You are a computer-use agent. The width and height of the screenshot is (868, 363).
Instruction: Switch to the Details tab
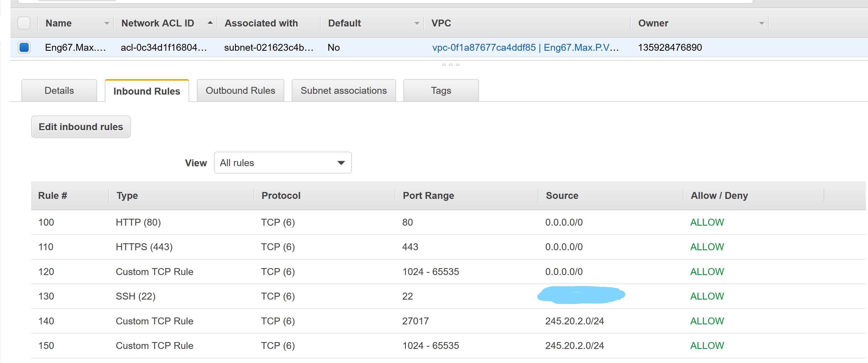coord(59,90)
